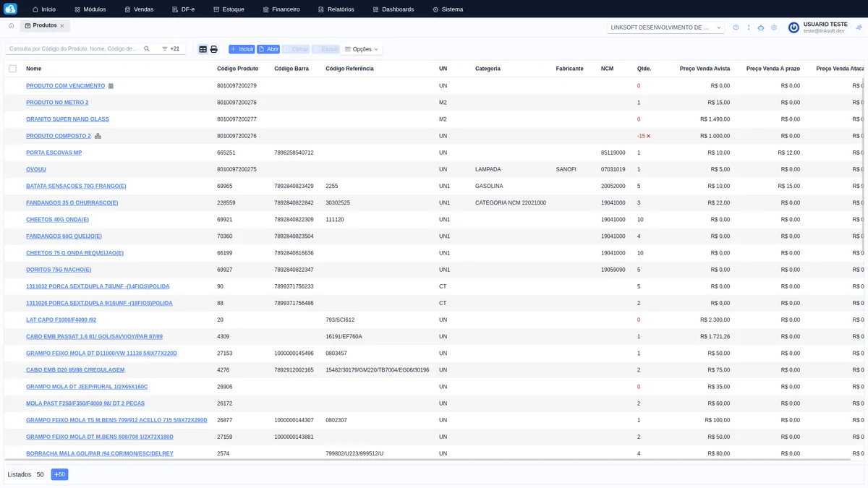
Task: Click the print icon in the toolbar
Action: pos(213,49)
